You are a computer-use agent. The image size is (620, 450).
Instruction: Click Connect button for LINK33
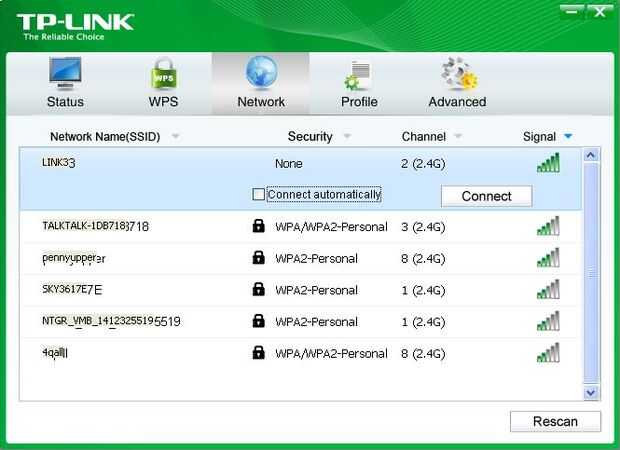(x=487, y=196)
